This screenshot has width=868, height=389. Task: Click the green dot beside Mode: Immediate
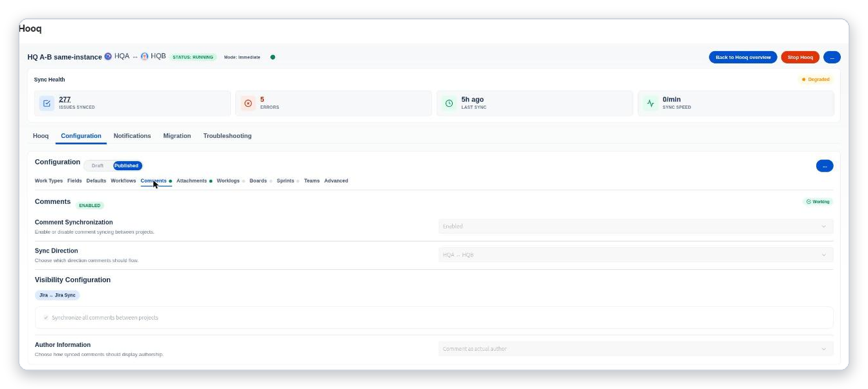273,57
